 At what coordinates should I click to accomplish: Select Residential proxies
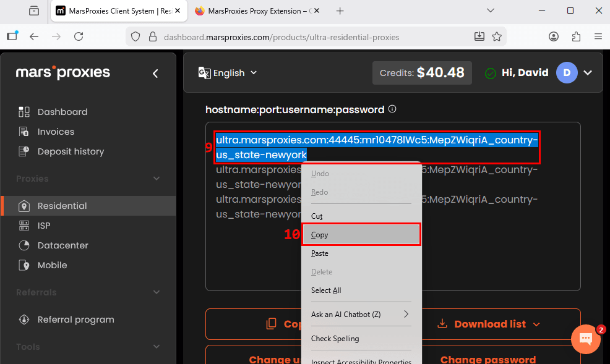[88, 206]
